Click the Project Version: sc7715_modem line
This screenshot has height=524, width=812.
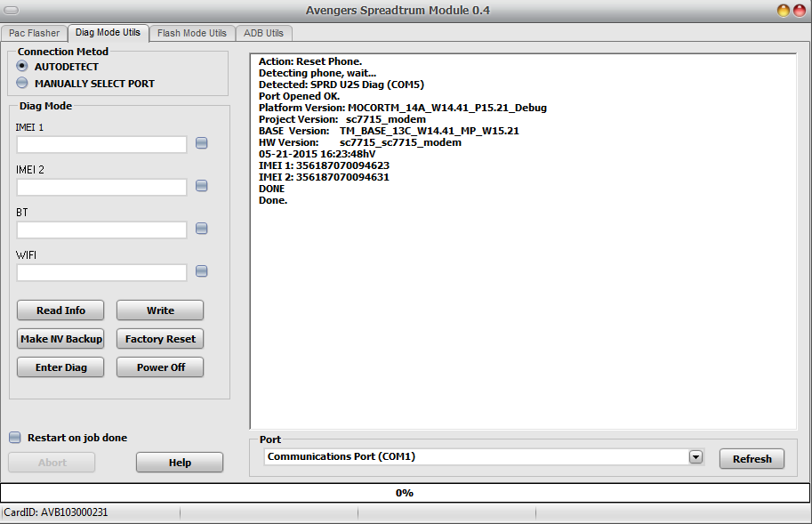342,119
